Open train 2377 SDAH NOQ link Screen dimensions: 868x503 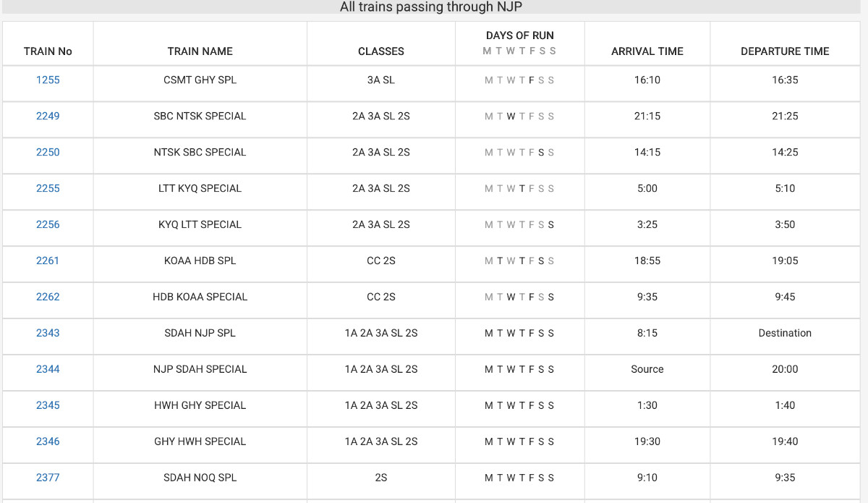[x=48, y=478]
